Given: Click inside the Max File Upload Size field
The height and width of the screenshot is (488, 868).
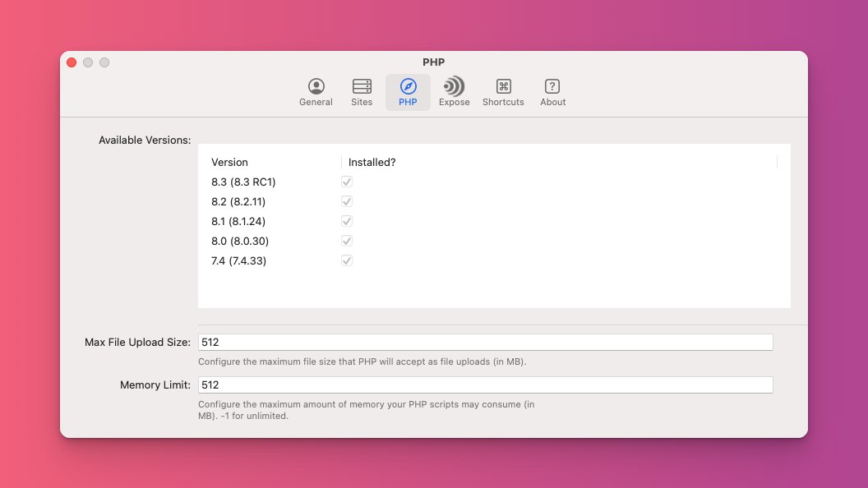Looking at the screenshot, I should point(484,342).
